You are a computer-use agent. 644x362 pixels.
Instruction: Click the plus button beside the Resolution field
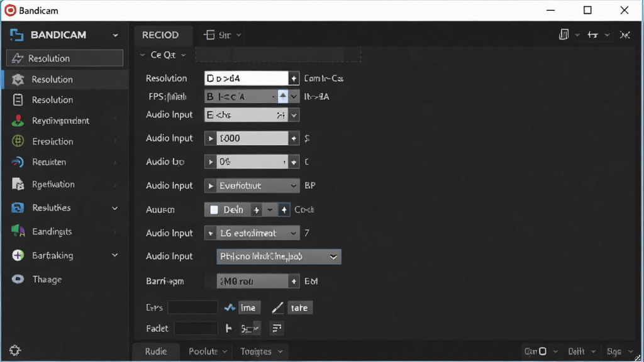pyautogui.click(x=294, y=79)
